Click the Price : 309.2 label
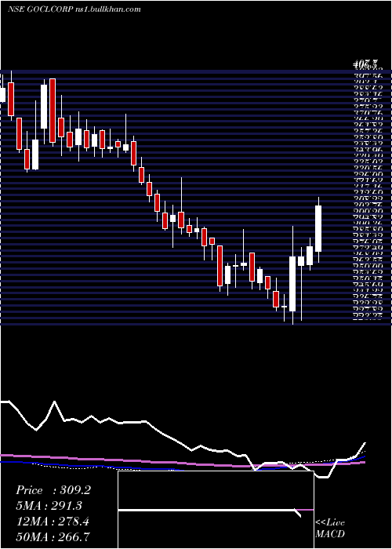Image resolution: width=392 pixels, height=549 pixels. point(53,490)
